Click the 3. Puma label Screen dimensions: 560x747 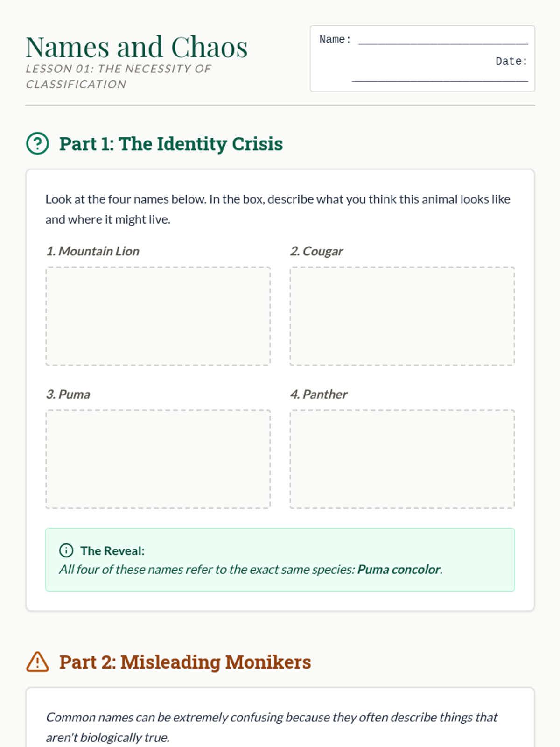[x=68, y=395]
